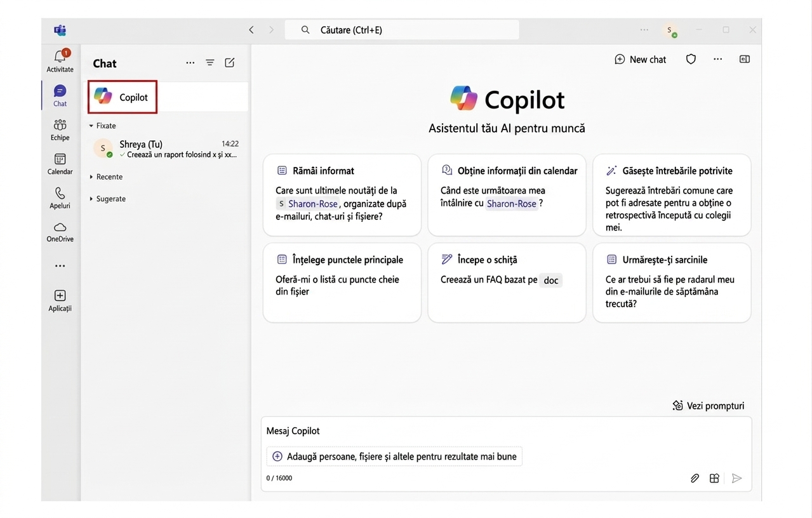The height and width of the screenshot is (518, 812).
Task: Open Chat list more options ellipsis
Action: 190,63
